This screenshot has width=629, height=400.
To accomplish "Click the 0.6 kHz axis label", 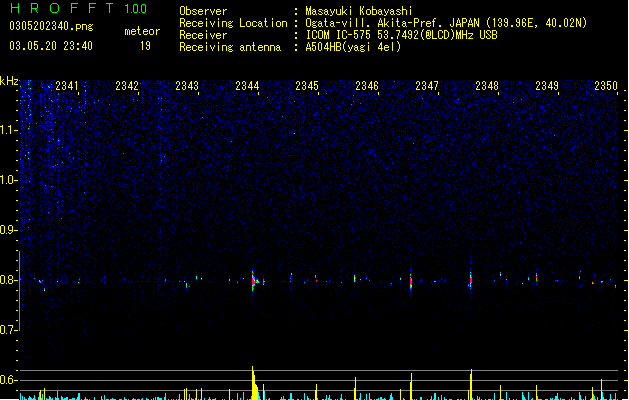I will coord(8,380).
